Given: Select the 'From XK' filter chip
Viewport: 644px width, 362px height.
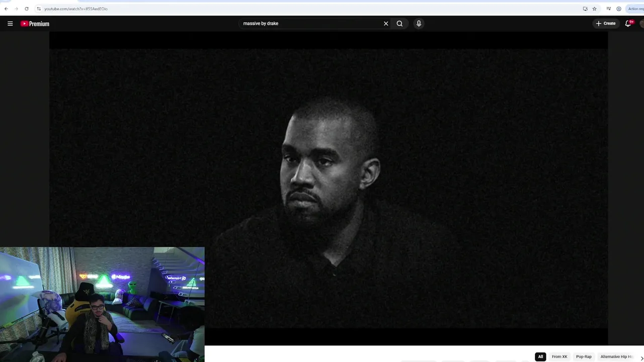Looking at the screenshot, I should click(x=559, y=356).
